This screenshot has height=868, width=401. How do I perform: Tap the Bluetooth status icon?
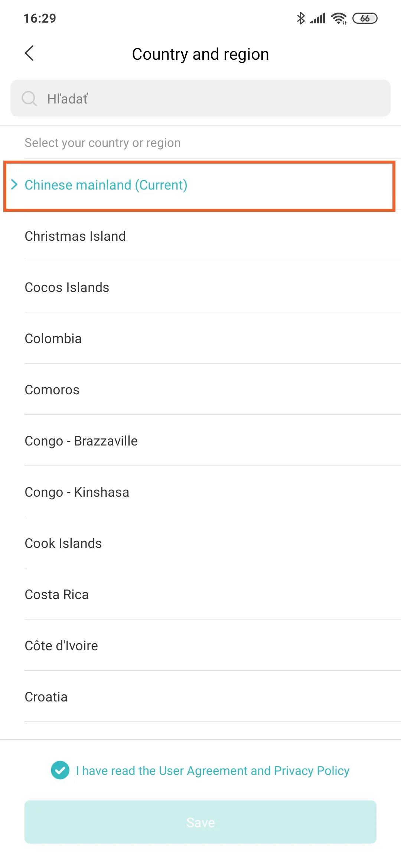click(x=301, y=18)
